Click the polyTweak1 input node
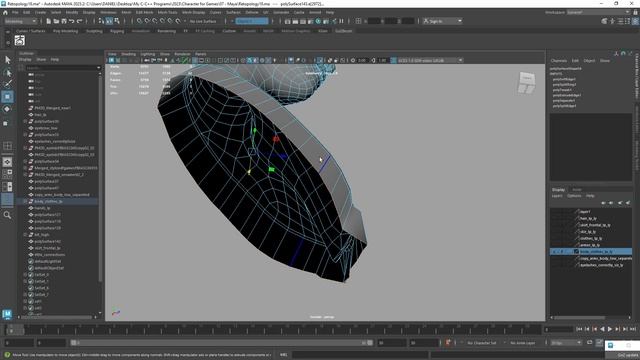Viewport: 640px width, 360px height. [562, 90]
